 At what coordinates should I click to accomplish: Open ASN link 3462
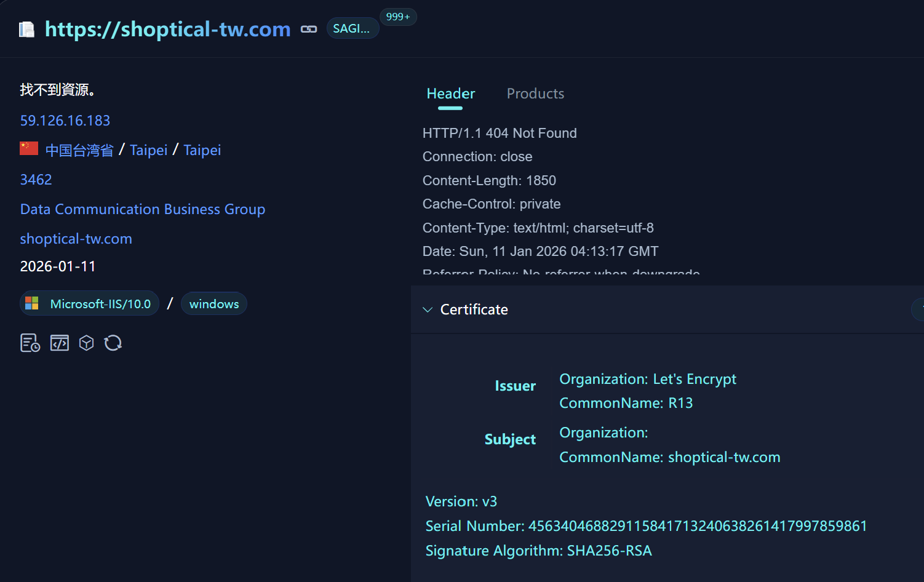pyautogui.click(x=36, y=180)
